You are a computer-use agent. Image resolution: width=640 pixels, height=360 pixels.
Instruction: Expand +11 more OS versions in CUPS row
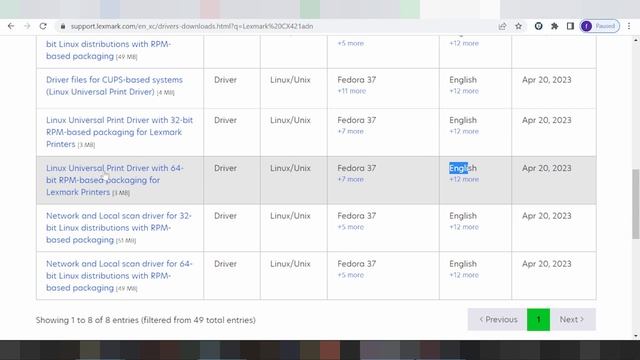351,91
